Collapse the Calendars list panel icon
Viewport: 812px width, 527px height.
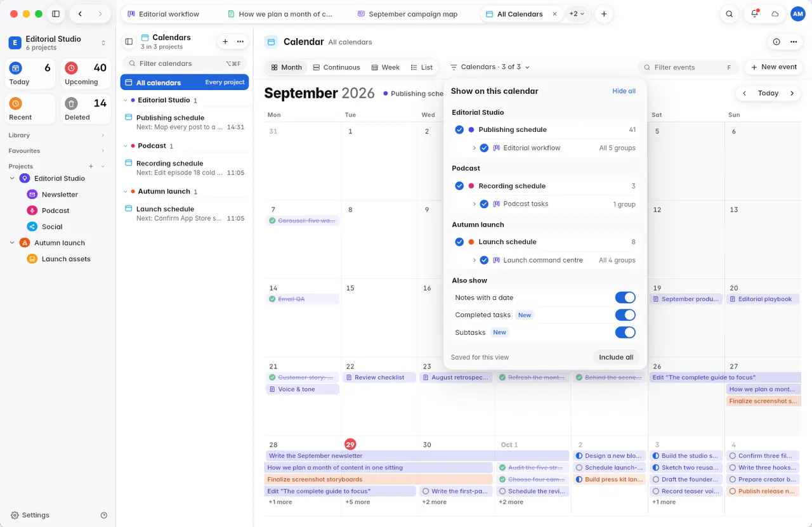[129, 42]
